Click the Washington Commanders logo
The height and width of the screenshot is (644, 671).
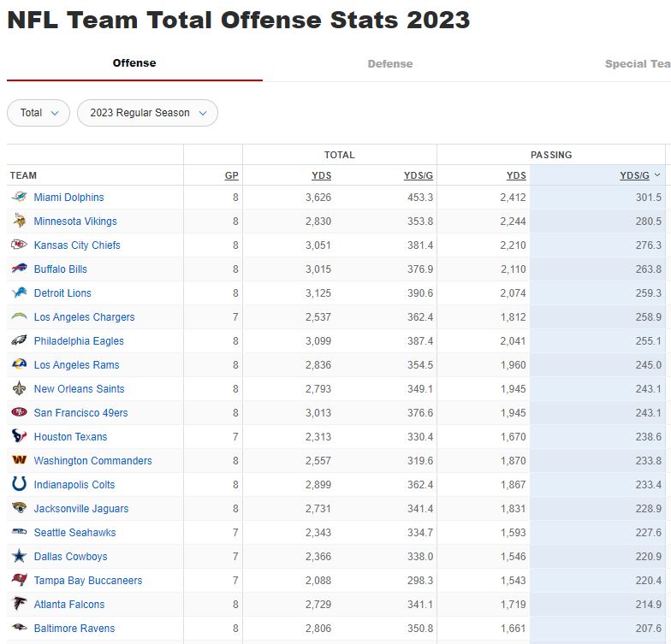19,460
